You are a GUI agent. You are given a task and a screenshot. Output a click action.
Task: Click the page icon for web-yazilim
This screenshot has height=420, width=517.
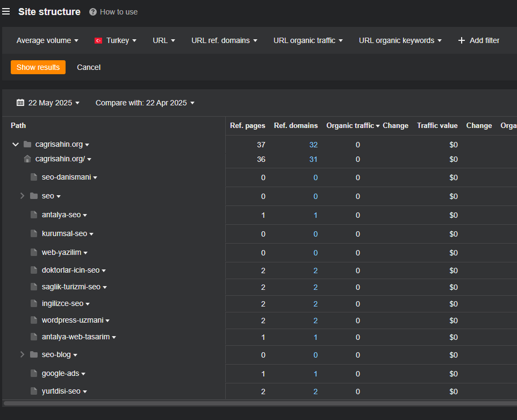(x=34, y=252)
